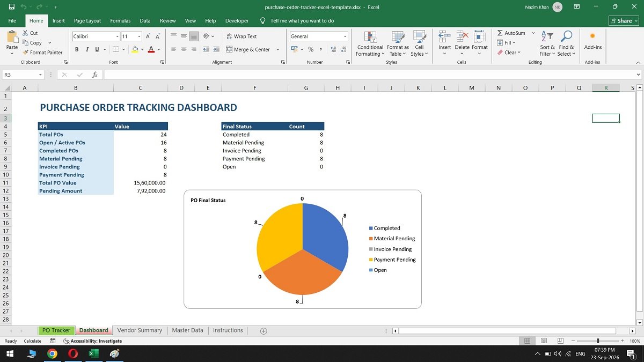Click the Font Color A icon
Screen dimensions: 644x362
tap(151, 49)
